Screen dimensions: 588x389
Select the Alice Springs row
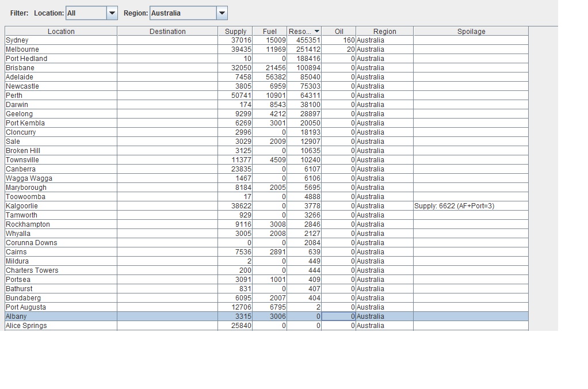[266, 325]
